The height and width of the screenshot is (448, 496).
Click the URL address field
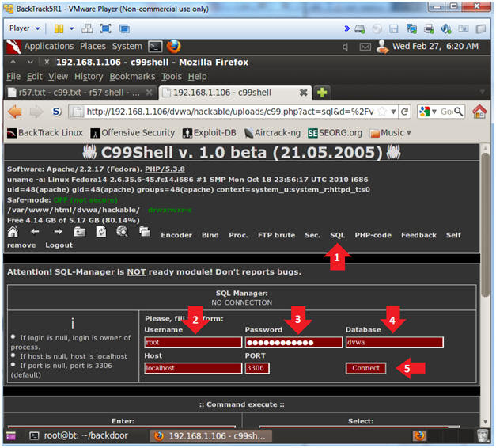click(231, 112)
